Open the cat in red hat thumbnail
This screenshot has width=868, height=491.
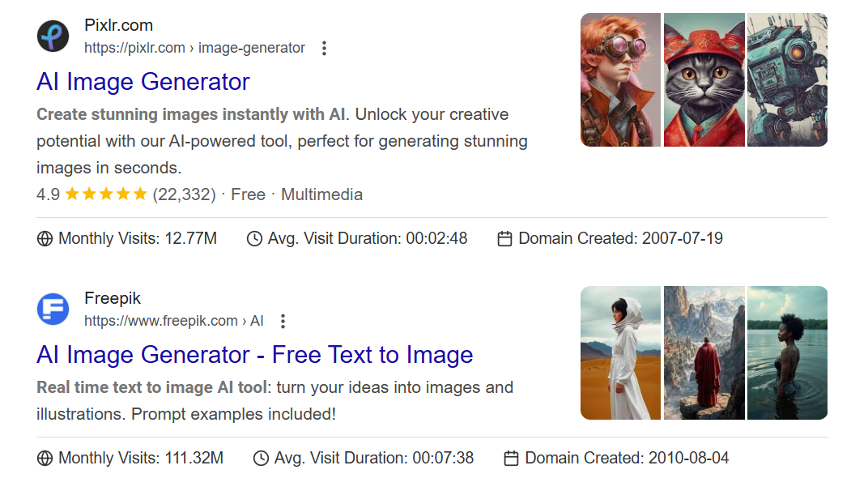pyautogui.click(x=704, y=79)
